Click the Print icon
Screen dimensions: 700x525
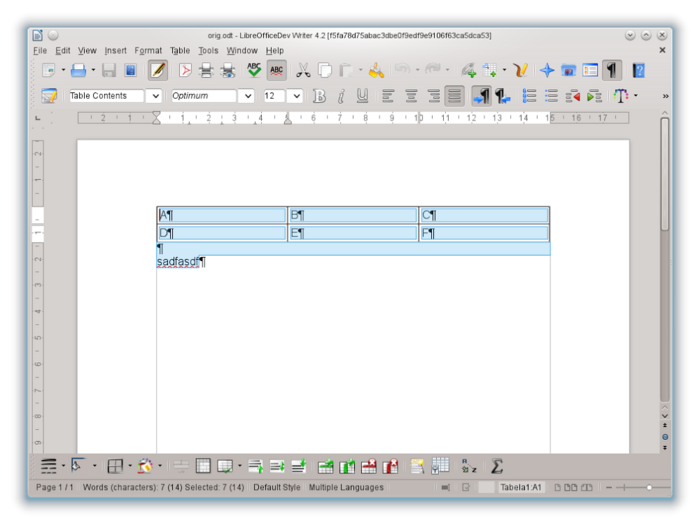coord(206,70)
